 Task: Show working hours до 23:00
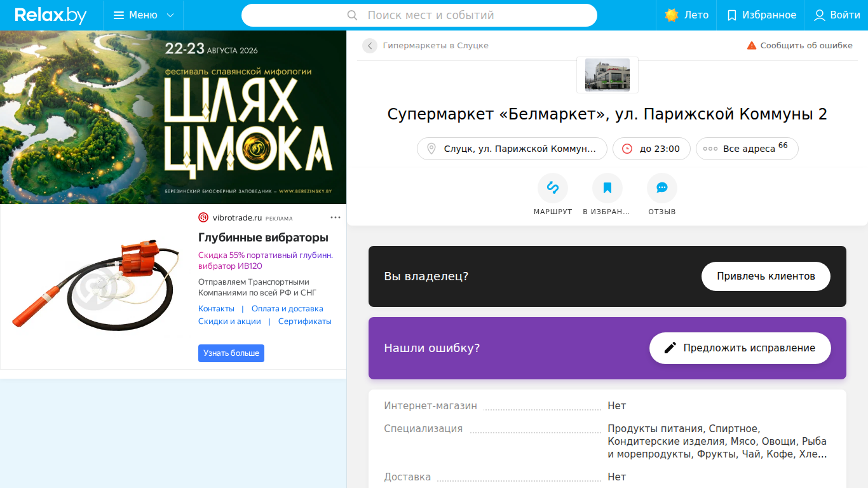pyautogui.click(x=651, y=149)
